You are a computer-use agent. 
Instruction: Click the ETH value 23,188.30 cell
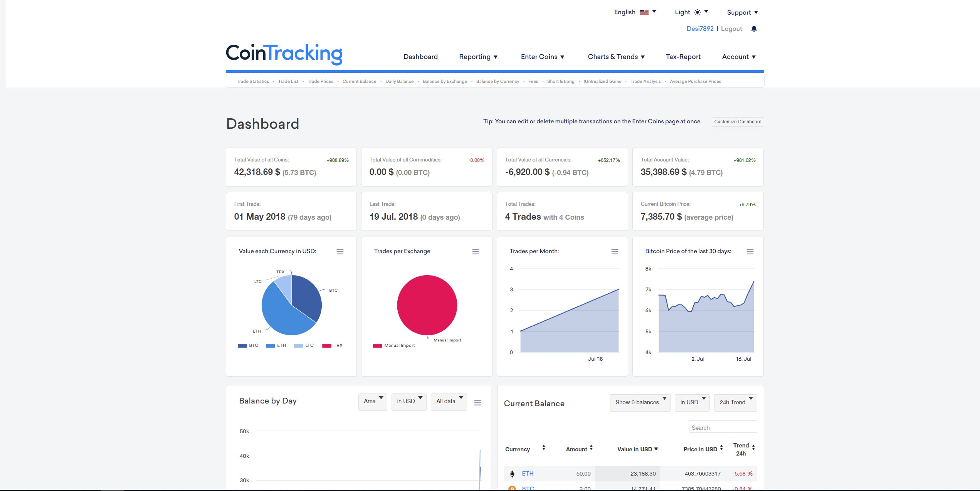click(x=627, y=474)
